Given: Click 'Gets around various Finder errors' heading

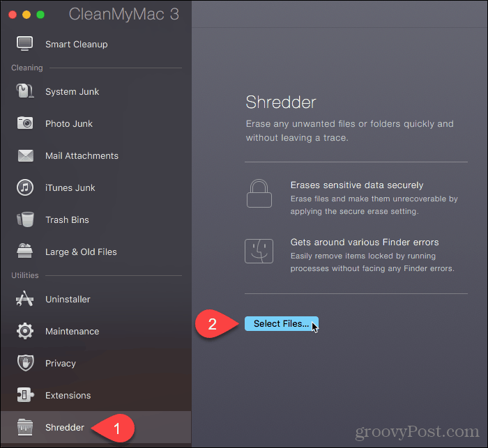Looking at the screenshot, I should tap(365, 242).
